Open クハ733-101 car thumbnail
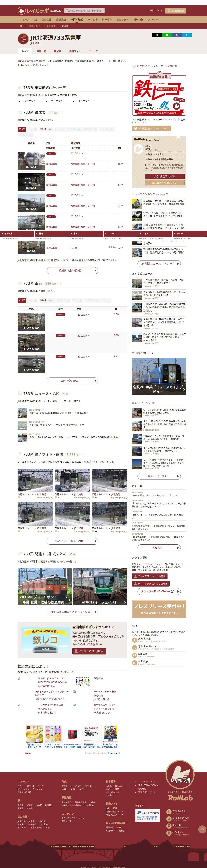Viewport: 207px width, 868px height. click(31, 322)
